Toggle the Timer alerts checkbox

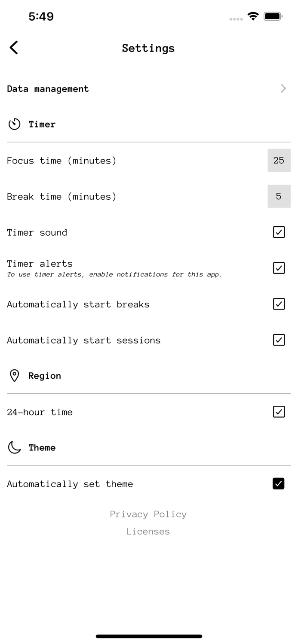279,268
